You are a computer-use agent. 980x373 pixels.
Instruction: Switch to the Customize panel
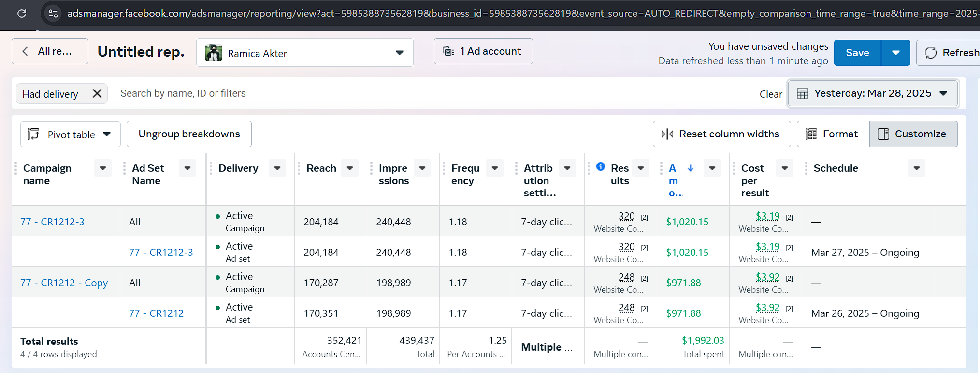[913, 134]
